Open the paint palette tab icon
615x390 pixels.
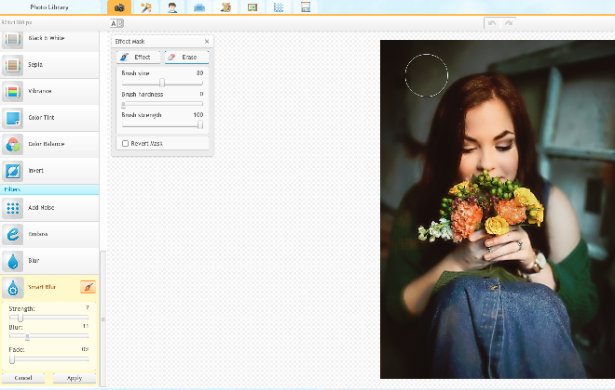[226, 7]
